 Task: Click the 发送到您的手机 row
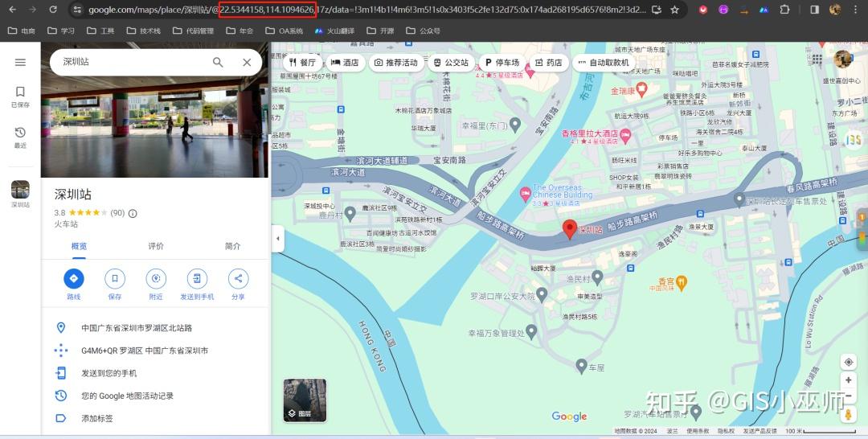[x=155, y=373]
